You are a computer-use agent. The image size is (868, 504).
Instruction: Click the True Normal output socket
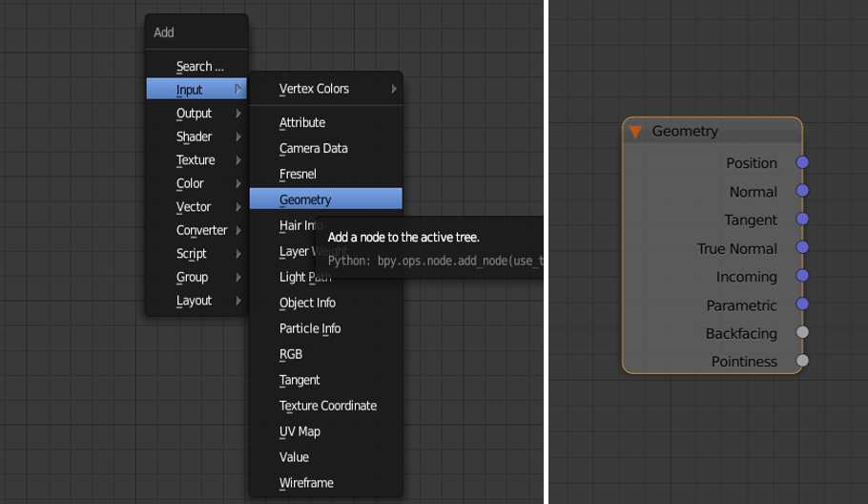pyautogui.click(x=802, y=248)
